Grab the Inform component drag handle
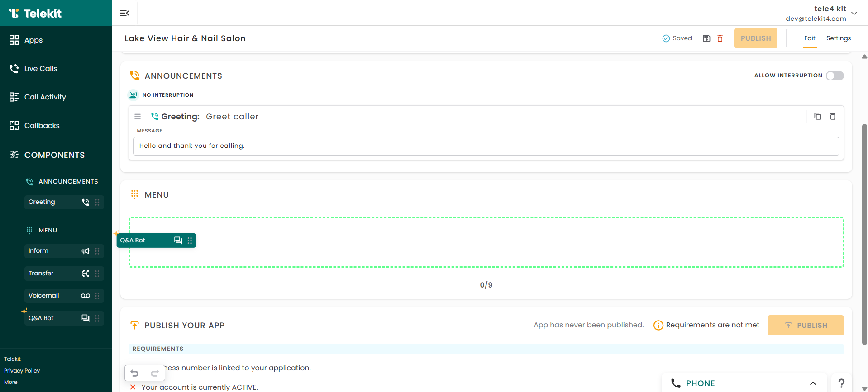The width and height of the screenshot is (868, 392). point(97,251)
